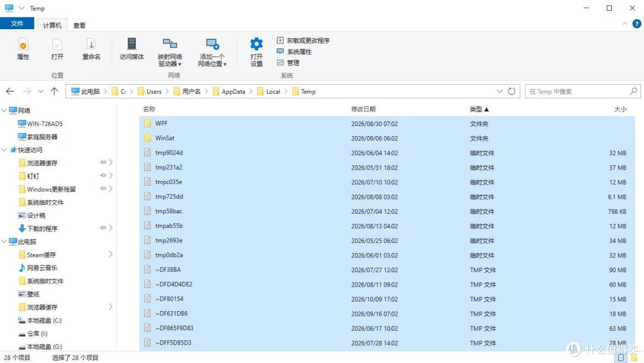Viewport: 644px width, 363px height.
Task: Expand the Steam缓存 folder chevron
Action: [110, 254]
